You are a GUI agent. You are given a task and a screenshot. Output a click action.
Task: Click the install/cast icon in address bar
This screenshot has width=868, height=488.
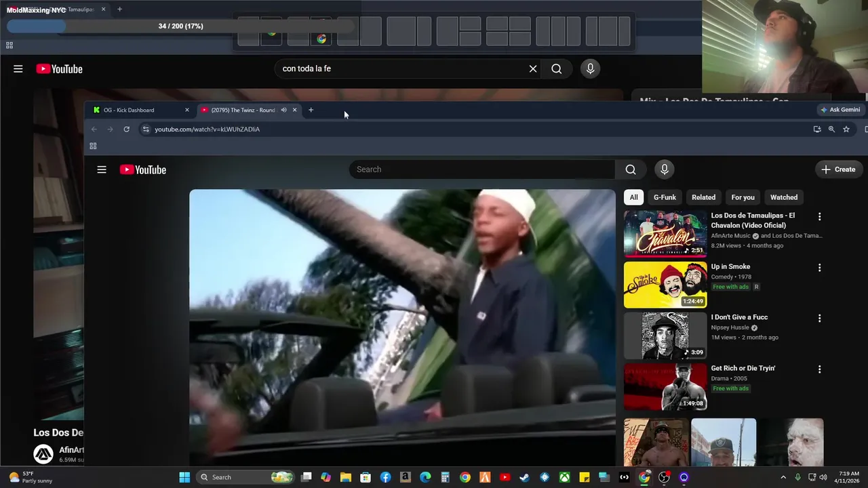point(817,129)
